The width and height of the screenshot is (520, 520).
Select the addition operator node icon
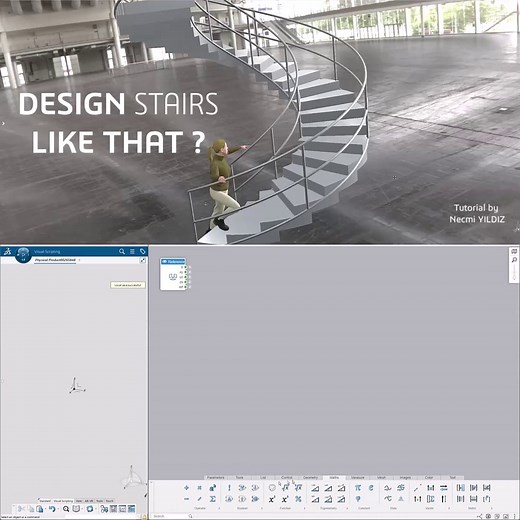[186, 488]
